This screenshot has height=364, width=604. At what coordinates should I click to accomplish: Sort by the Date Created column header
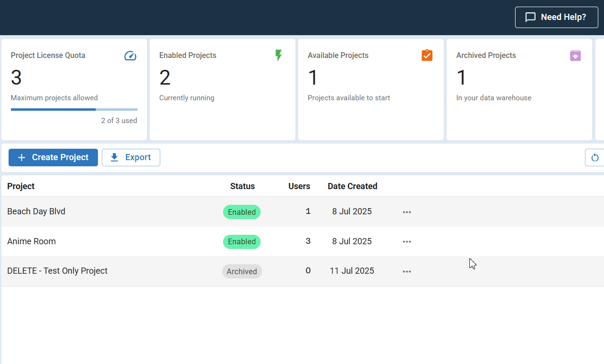[x=352, y=186]
